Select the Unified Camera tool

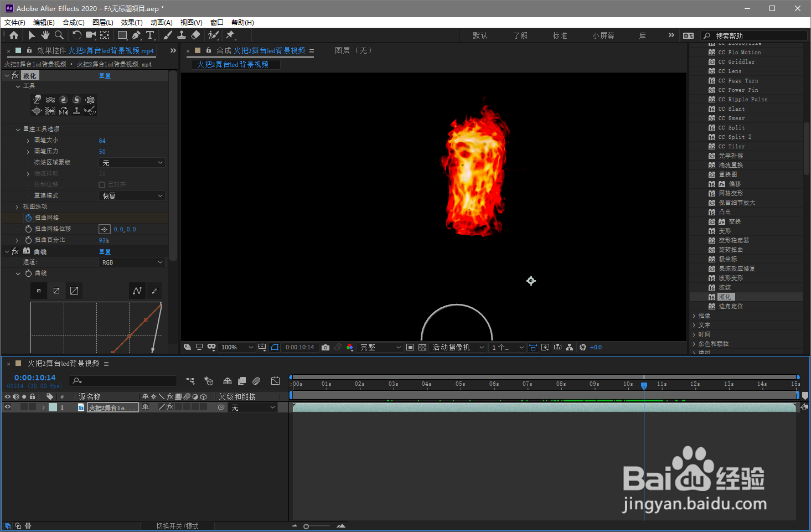(x=91, y=35)
